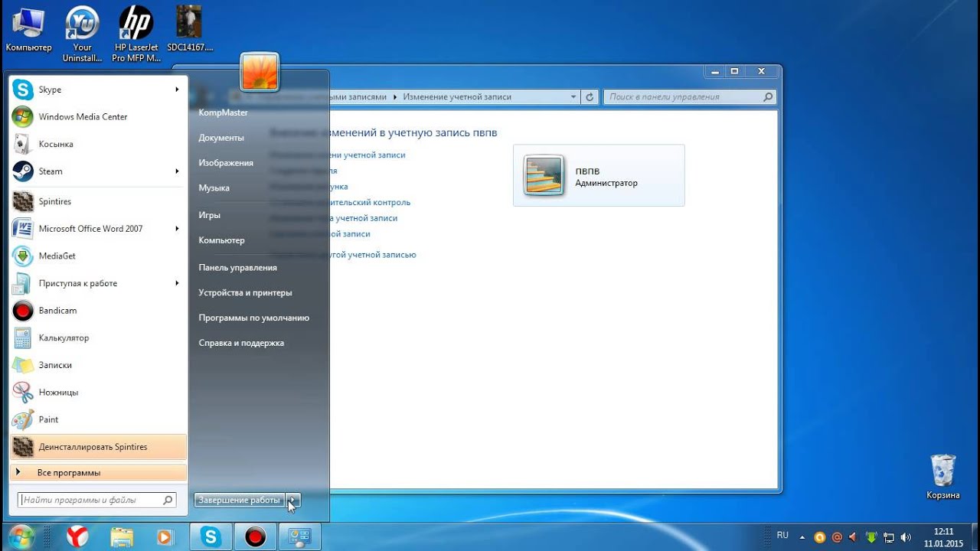Image resolution: width=980 pixels, height=551 pixels.
Task: Switch to Skype taskbar button
Action: [211, 536]
